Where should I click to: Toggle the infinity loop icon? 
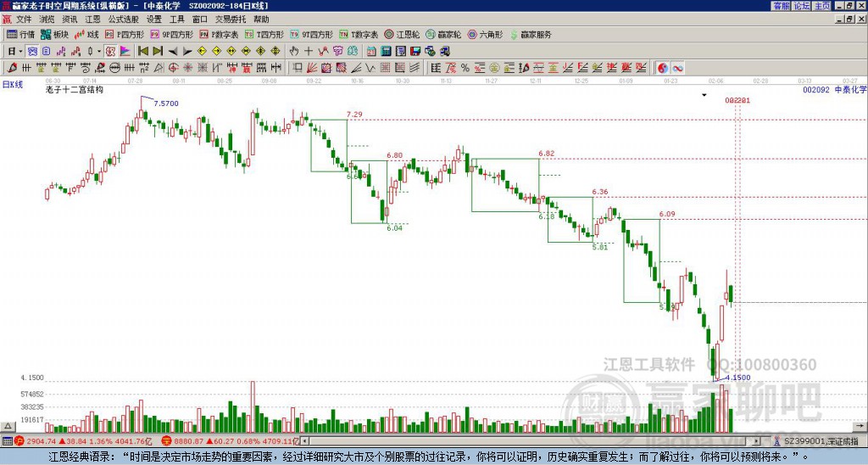[677, 68]
